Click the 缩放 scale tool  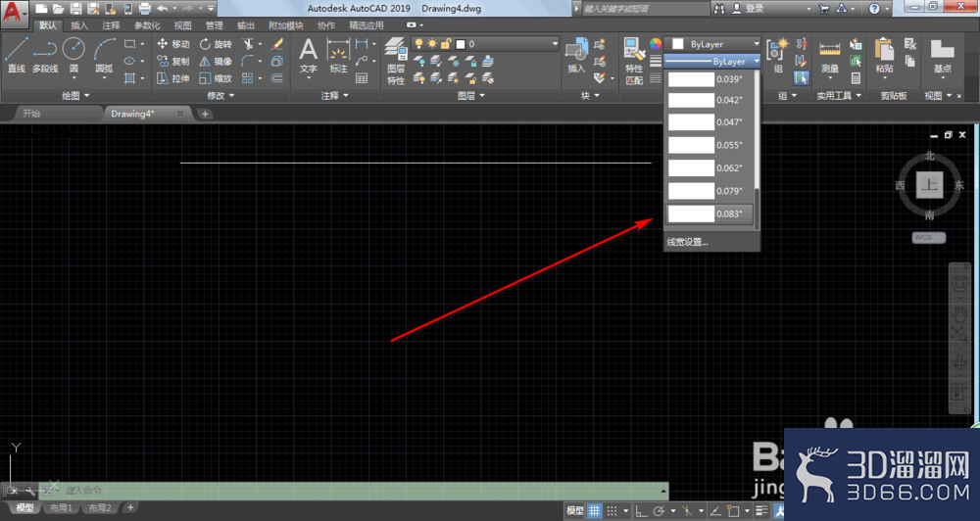click(x=216, y=78)
